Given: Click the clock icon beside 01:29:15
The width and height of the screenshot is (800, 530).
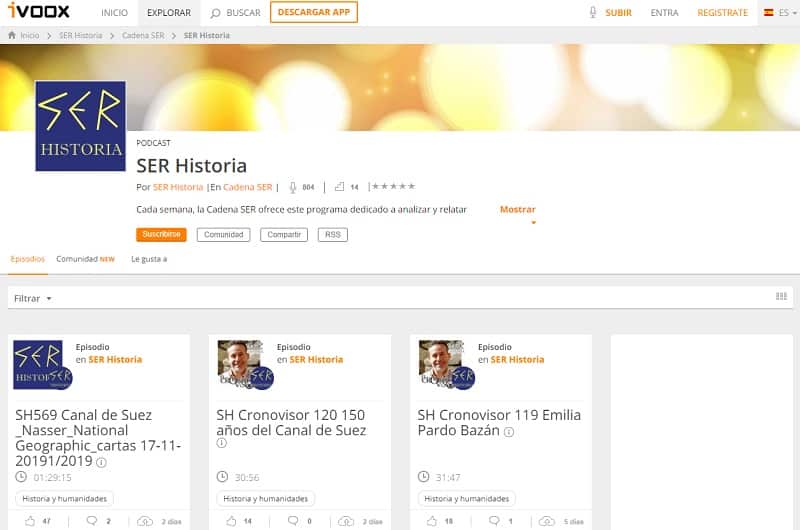Looking at the screenshot, I should 21,477.
